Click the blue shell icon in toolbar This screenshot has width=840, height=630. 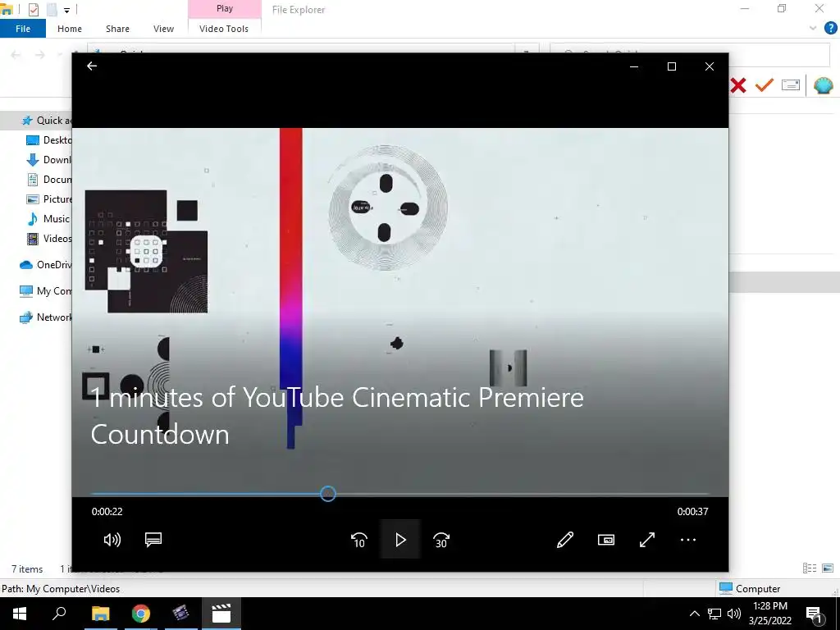pos(823,85)
